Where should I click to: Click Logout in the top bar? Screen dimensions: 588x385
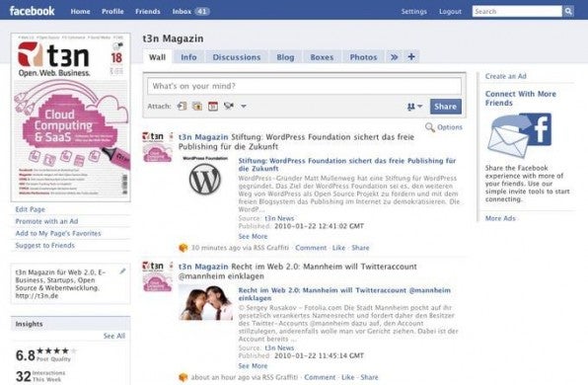point(451,11)
